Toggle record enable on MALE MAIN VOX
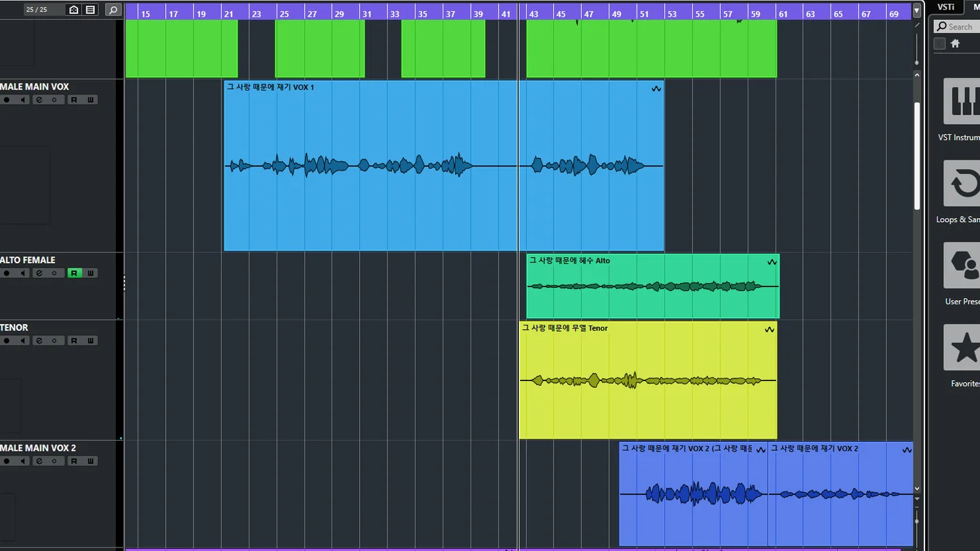 coord(7,100)
